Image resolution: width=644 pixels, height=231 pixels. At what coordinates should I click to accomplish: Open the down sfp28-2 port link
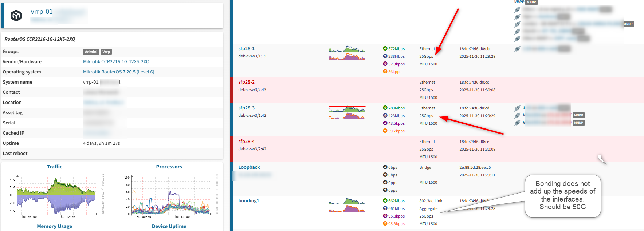246,82
